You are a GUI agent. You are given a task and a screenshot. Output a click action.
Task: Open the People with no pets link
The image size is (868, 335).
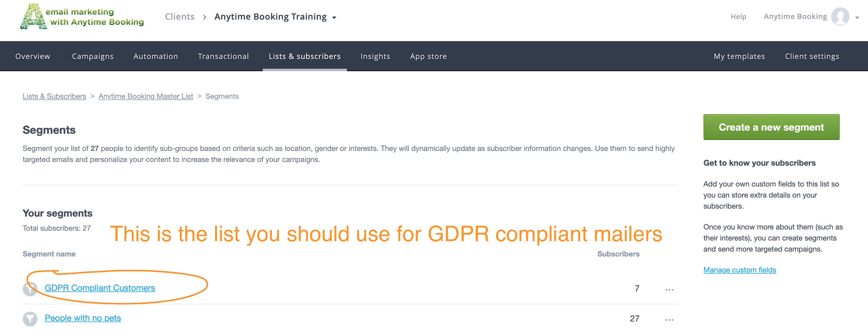click(83, 318)
